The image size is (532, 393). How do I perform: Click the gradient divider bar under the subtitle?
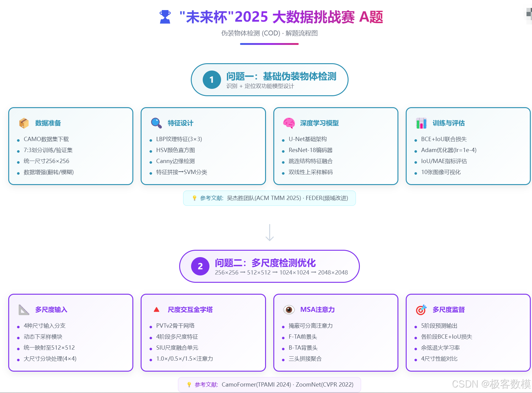click(269, 44)
